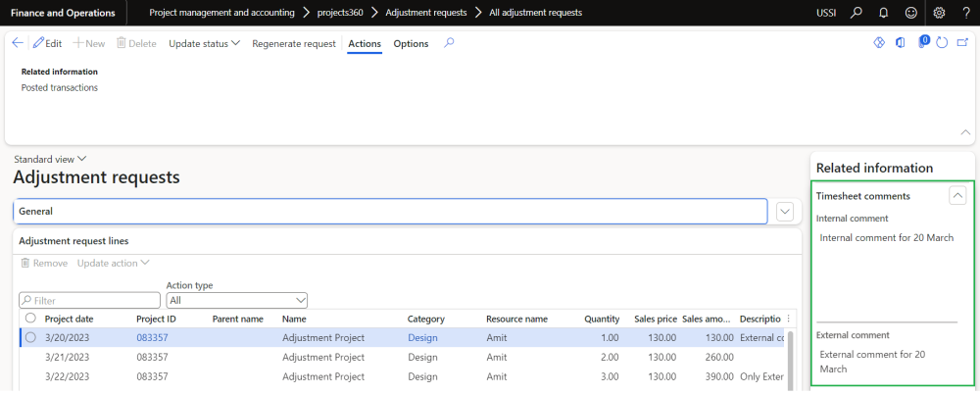
Task: Click the help question mark icon
Action: coord(965,13)
